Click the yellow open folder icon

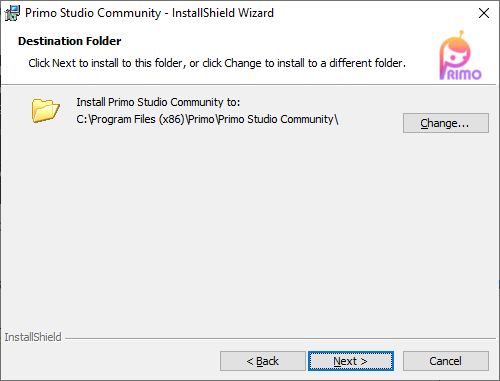(46, 110)
